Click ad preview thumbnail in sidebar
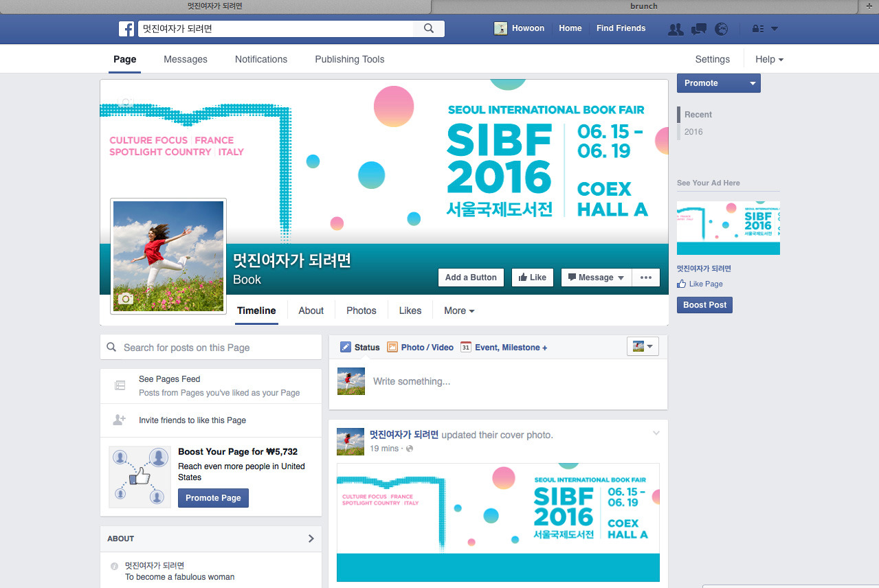 (x=728, y=228)
